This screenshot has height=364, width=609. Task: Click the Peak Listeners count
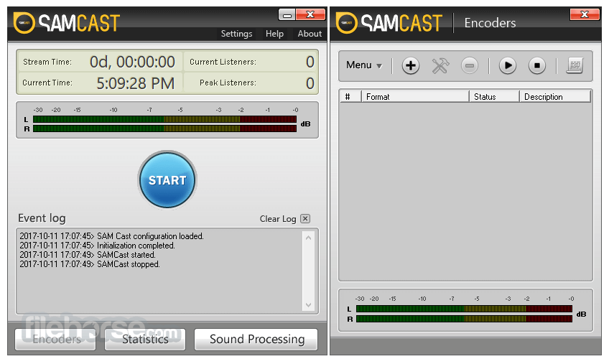tap(310, 83)
